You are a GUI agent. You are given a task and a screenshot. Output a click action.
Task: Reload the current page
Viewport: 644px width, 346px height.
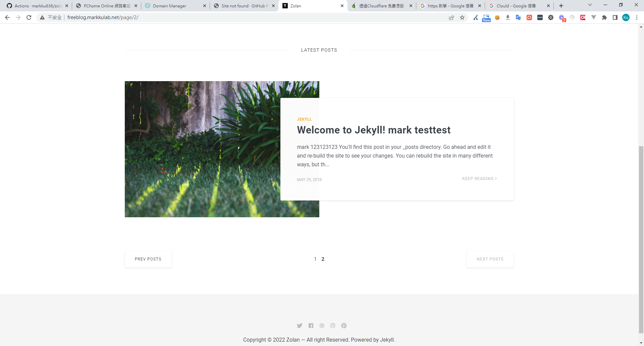29,17
